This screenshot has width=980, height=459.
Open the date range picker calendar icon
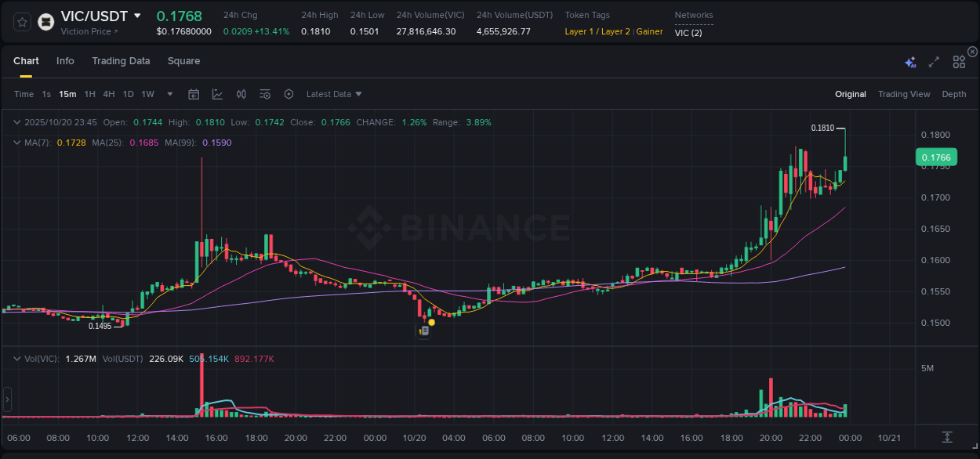194,93
